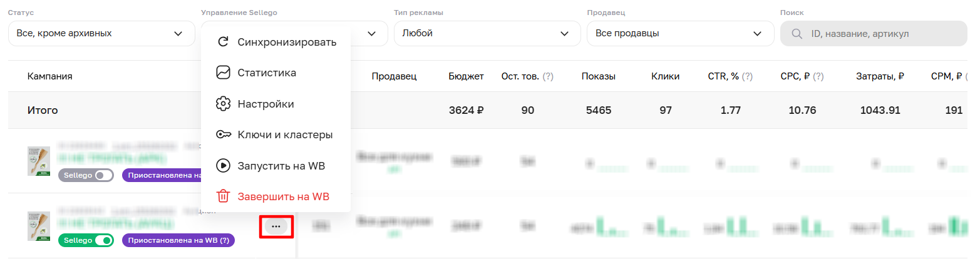980x259 pixels.
Task: Click the search magnifier icon
Action: pyautogui.click(x=797, y=34)
